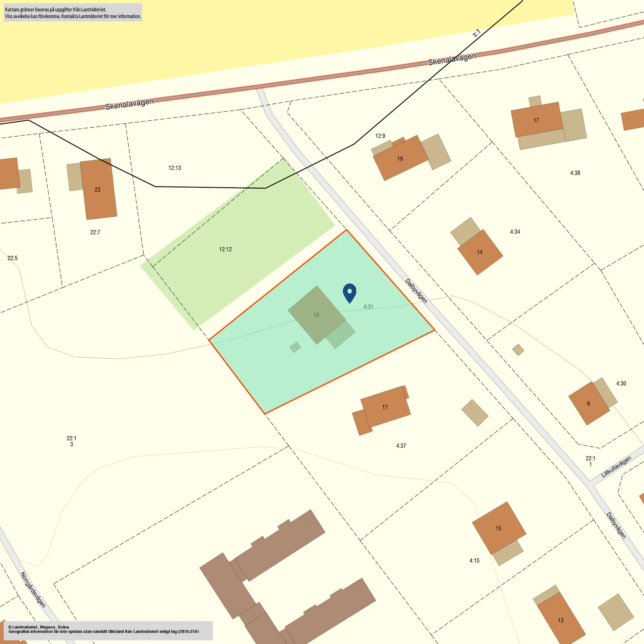Screen dimensions: 644x644
Task: Select parcel label 22:7
Action: click(95, 232)
